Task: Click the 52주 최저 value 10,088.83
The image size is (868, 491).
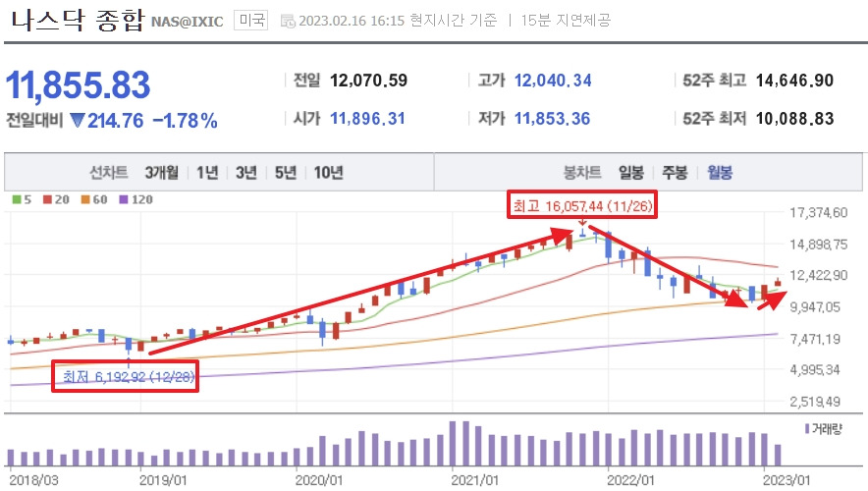Action: (794, 119)
